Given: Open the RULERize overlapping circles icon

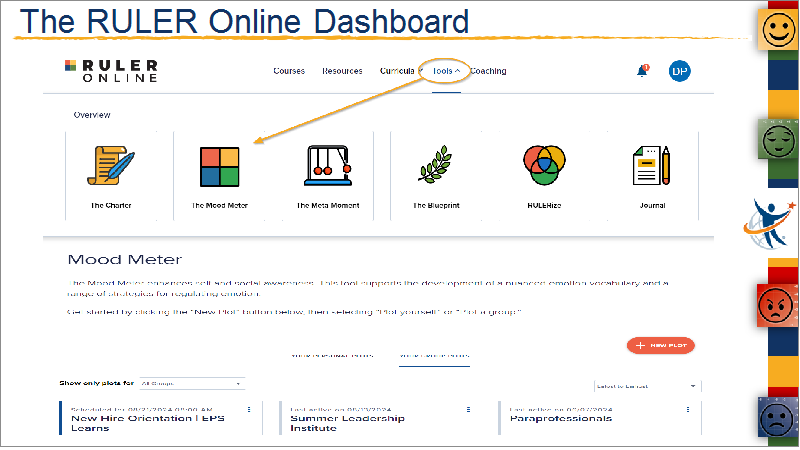Looking at the screenshot, I should pyautogui.click(x=544, y=165).
